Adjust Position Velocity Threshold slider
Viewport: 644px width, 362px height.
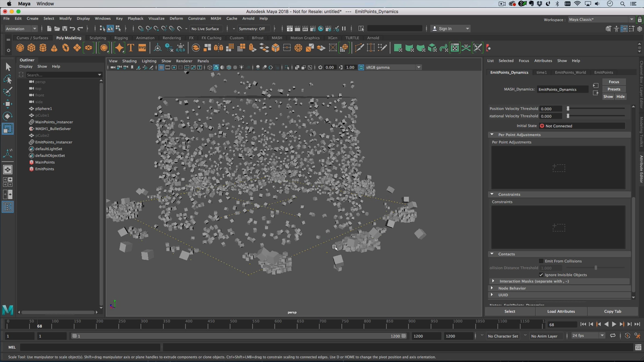pos(568,109)
